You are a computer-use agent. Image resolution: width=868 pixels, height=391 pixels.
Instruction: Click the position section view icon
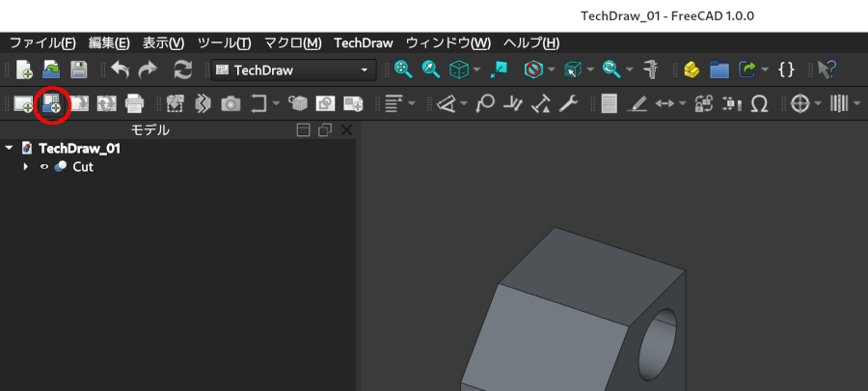coord(732,103)
